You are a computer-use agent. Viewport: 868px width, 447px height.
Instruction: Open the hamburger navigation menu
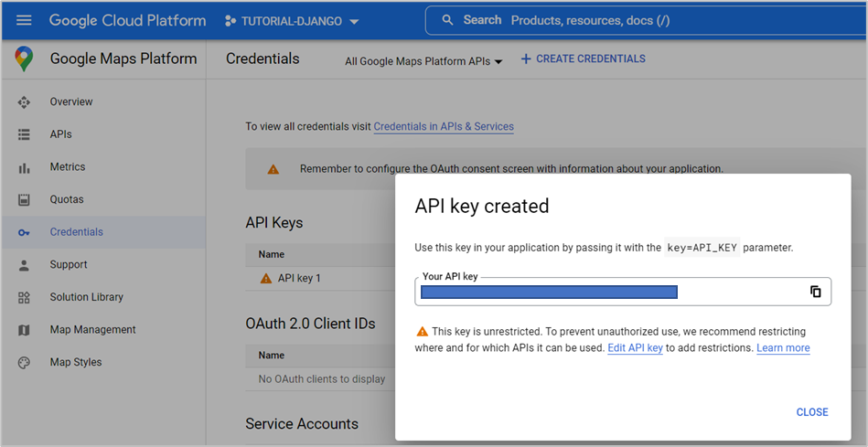pyautogui.click(x=24, y=20)
